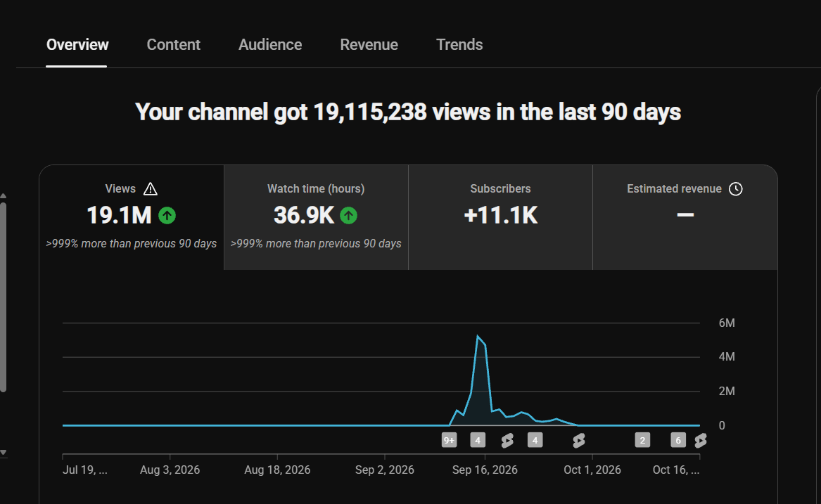Click the Views warning triangle icon
This screenshot has height=504, width=821.
tap(151, 189)
